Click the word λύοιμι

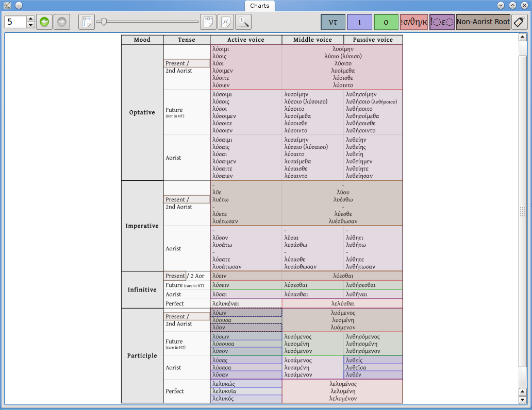pyautogui.click(x=221, y=49)
